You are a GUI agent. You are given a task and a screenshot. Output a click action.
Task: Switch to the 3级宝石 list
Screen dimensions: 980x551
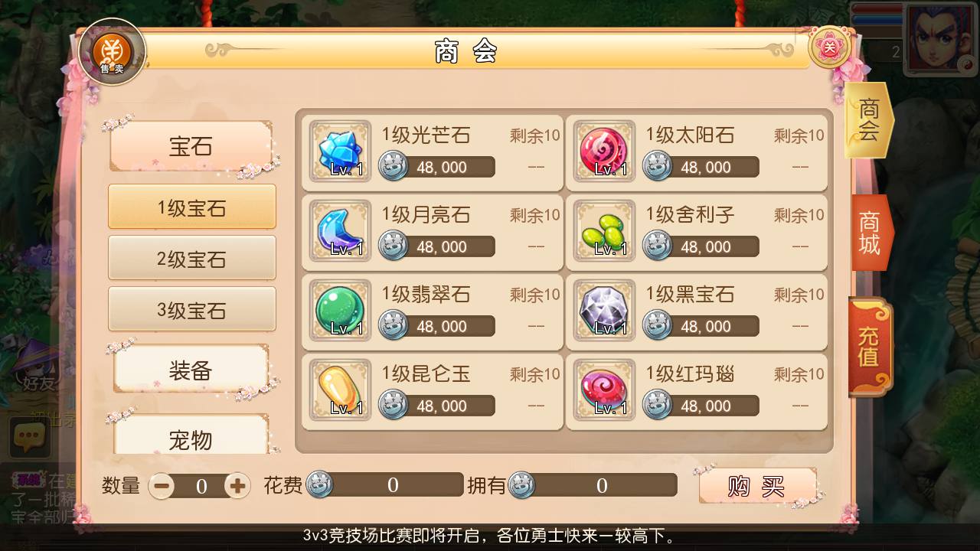click(192, 310)
